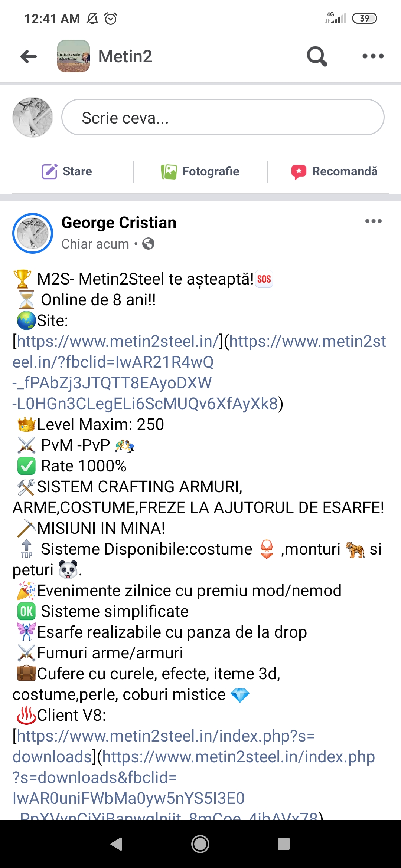Tap the Android home circle button

point(200,844)
